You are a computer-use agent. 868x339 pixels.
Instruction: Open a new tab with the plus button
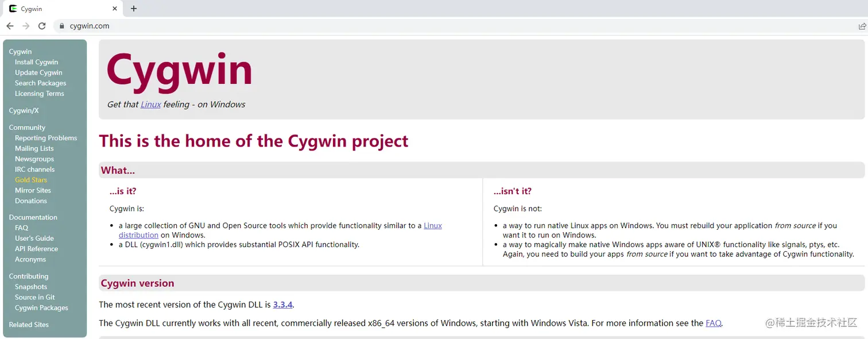[x=134, y=9]
